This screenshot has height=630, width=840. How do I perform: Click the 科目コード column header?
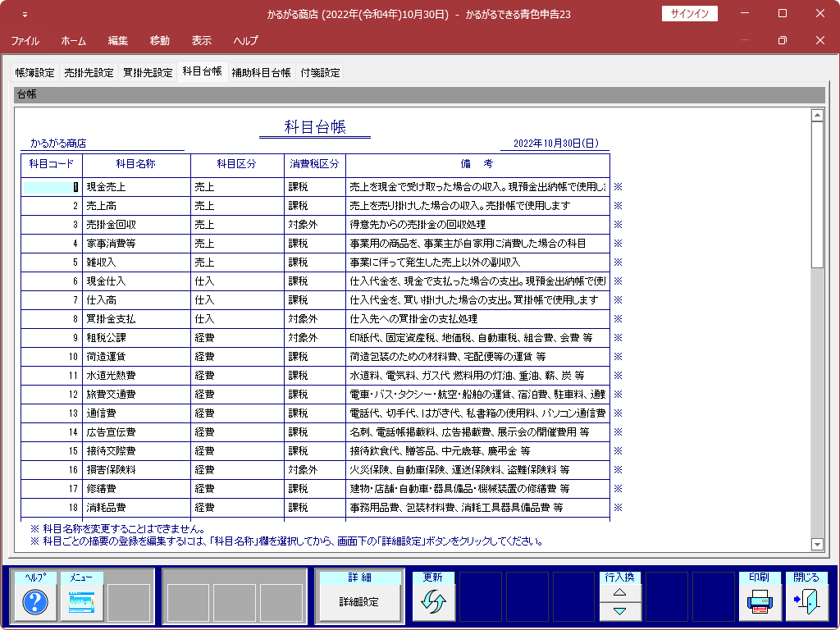(52, 164)
